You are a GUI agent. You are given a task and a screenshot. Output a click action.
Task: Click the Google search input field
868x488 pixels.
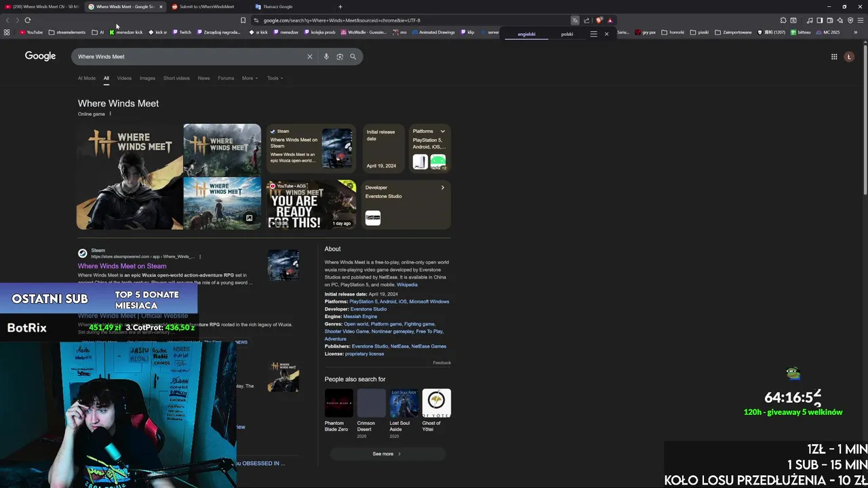tap(190, 57)
